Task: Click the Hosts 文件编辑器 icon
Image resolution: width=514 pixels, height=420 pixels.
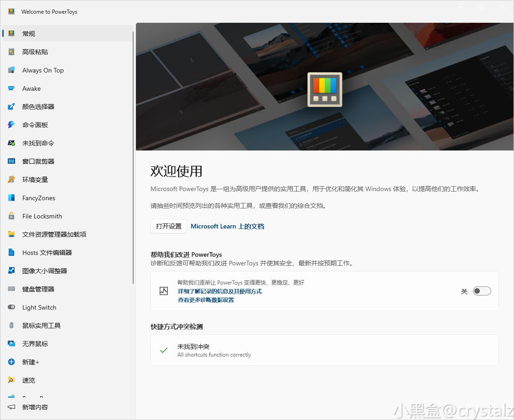Action: click(11, 253)
